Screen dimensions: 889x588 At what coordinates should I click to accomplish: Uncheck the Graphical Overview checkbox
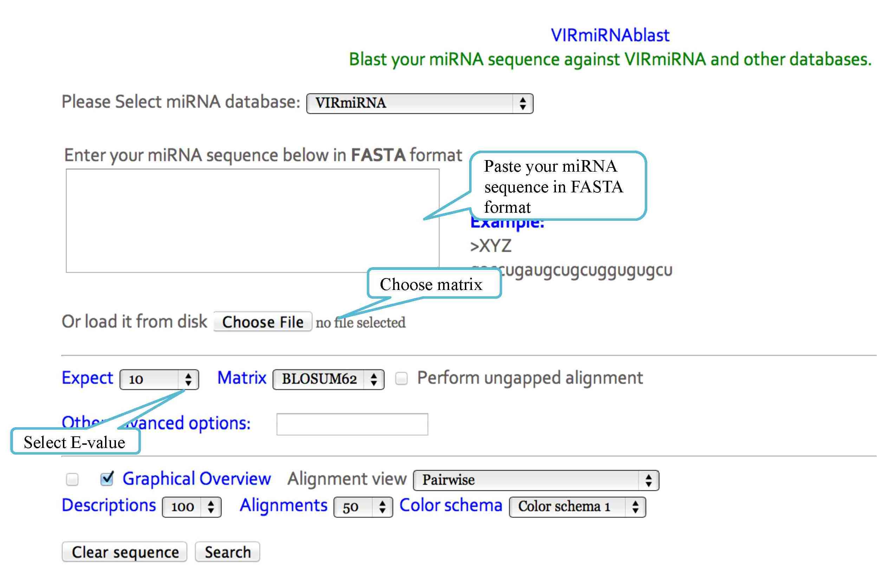107,479
